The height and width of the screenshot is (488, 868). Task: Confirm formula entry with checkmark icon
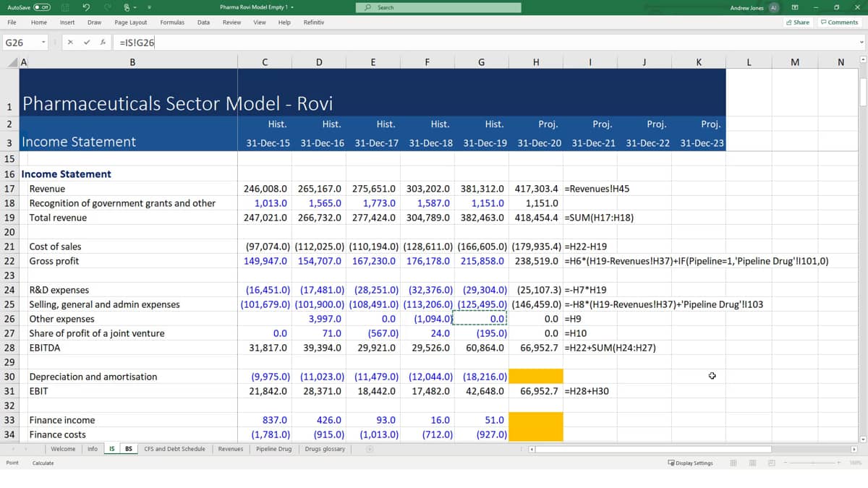click(86, 43)
